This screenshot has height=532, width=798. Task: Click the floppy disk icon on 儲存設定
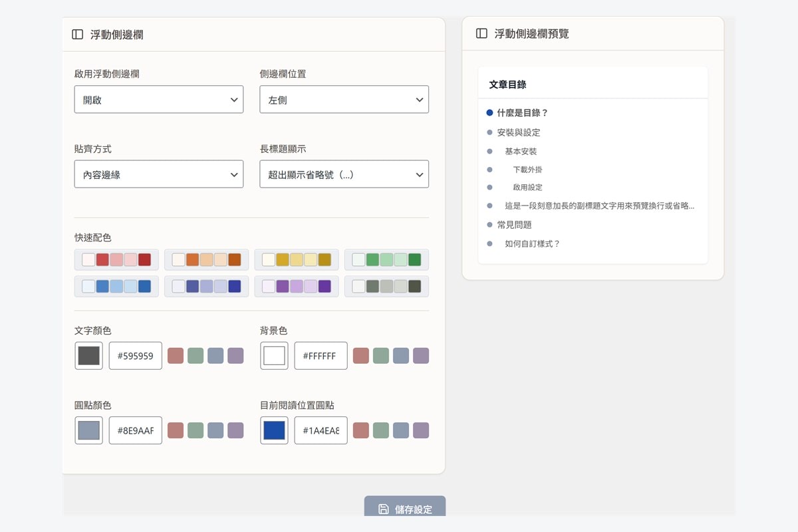tap(384, 509)
